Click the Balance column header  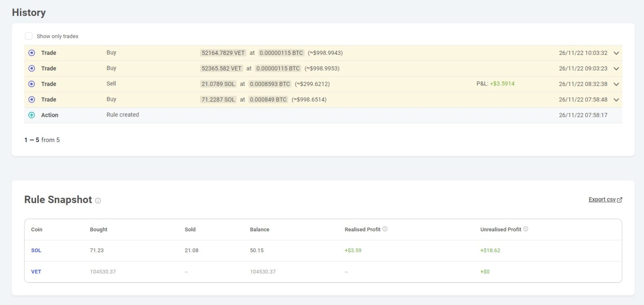[260, 230]
